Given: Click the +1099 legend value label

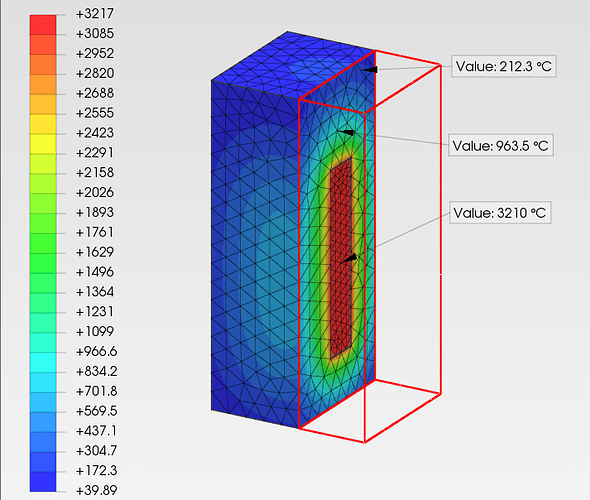Looking at the screenshot, I should point(95,331).
